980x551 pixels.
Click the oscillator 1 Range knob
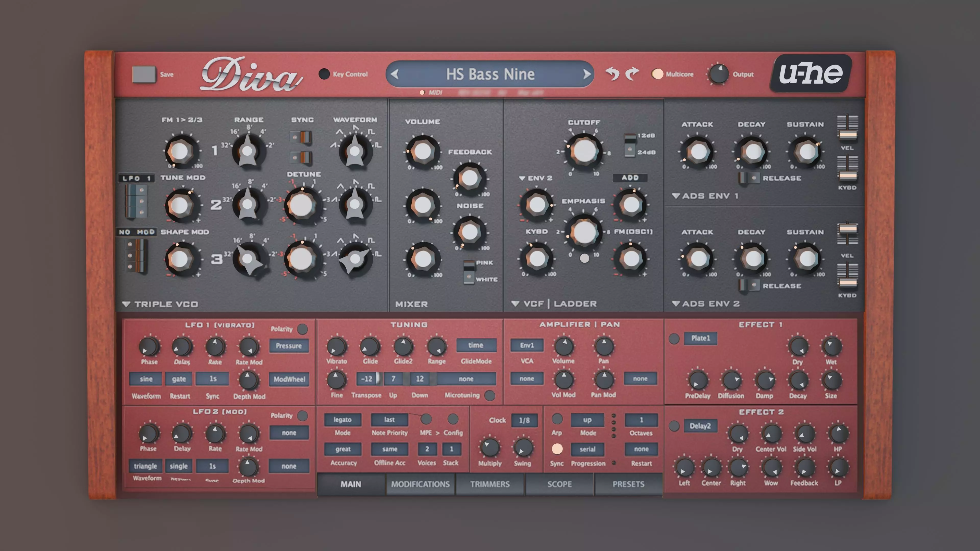[x=248, y=151]
